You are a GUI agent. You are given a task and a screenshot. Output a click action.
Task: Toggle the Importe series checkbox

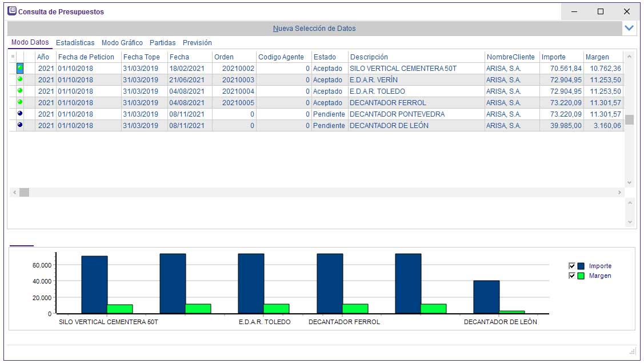coord(571,266)
